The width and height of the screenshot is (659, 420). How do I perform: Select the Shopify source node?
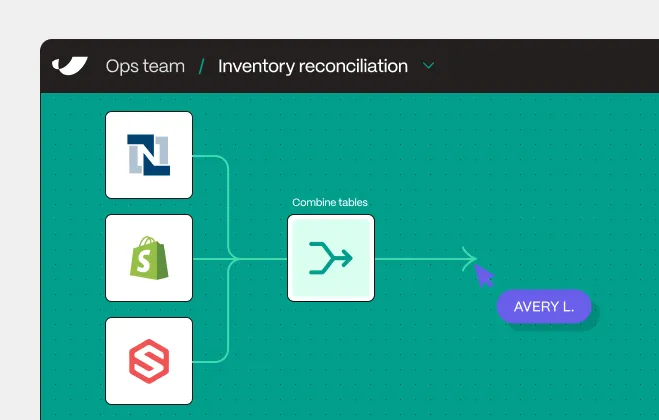click(x=149, y=258)
